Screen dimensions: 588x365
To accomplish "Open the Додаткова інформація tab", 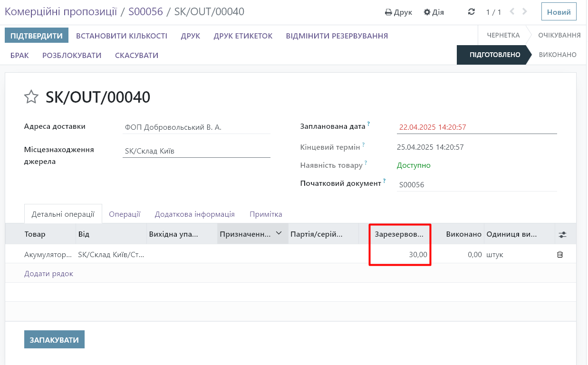I will 194,214.
